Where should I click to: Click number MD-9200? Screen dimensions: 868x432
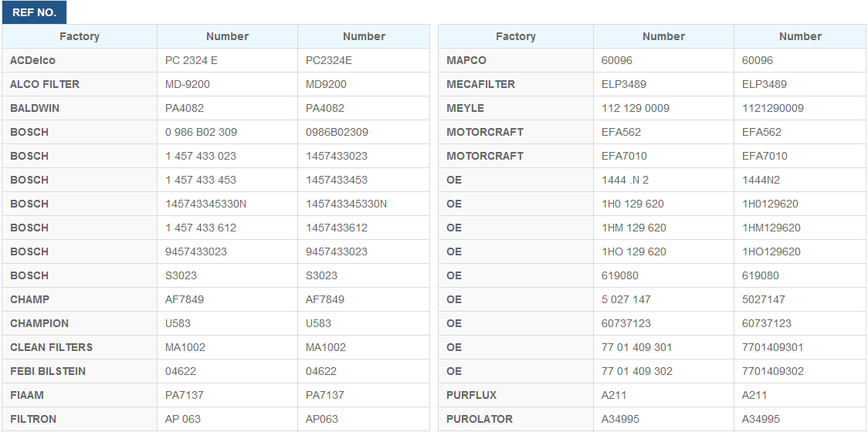pos(188,84)
